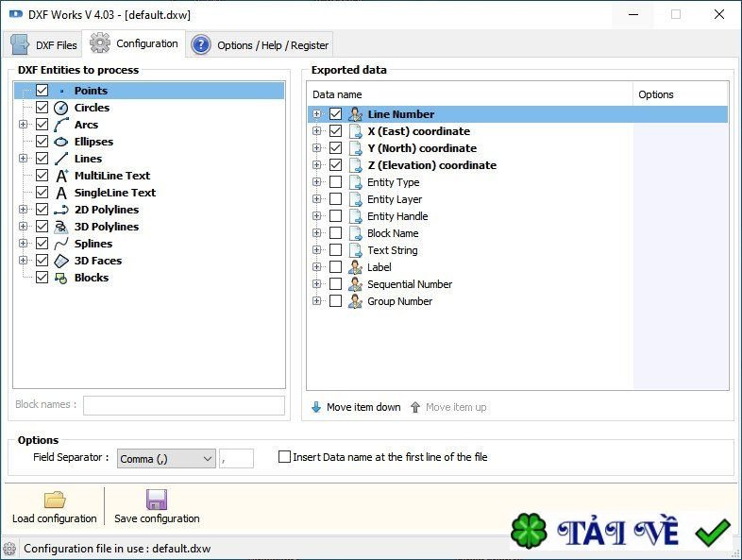Select the Group Number row label
This screenshot has height=560, width=742.
[x=400, y=301]
